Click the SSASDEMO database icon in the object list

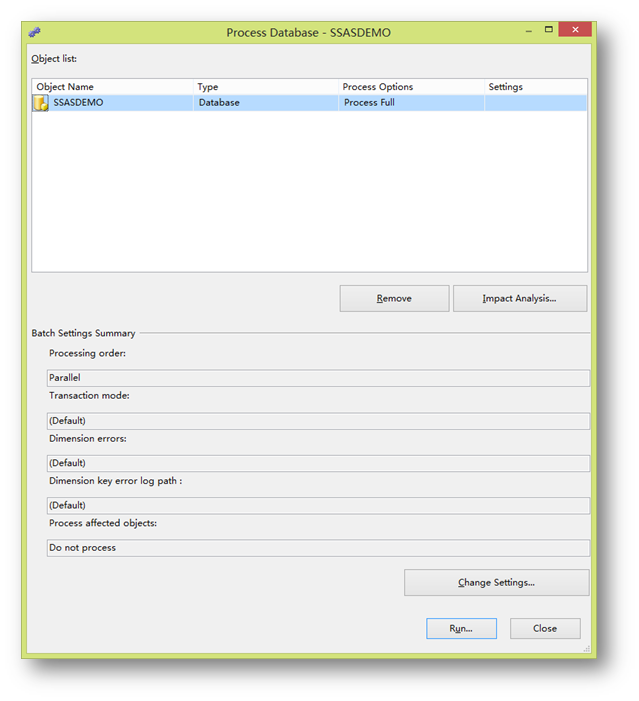(x=41, y=103)
